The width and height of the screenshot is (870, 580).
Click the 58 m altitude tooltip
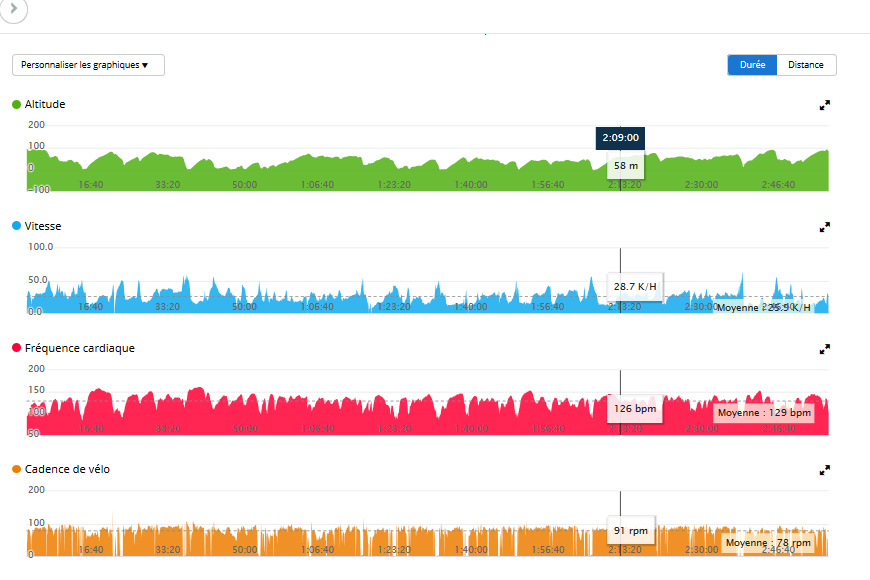tap(626, 166)
